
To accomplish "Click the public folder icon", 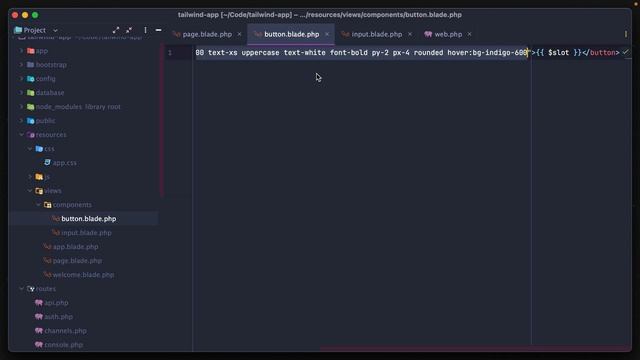I will tap(31, 120).
